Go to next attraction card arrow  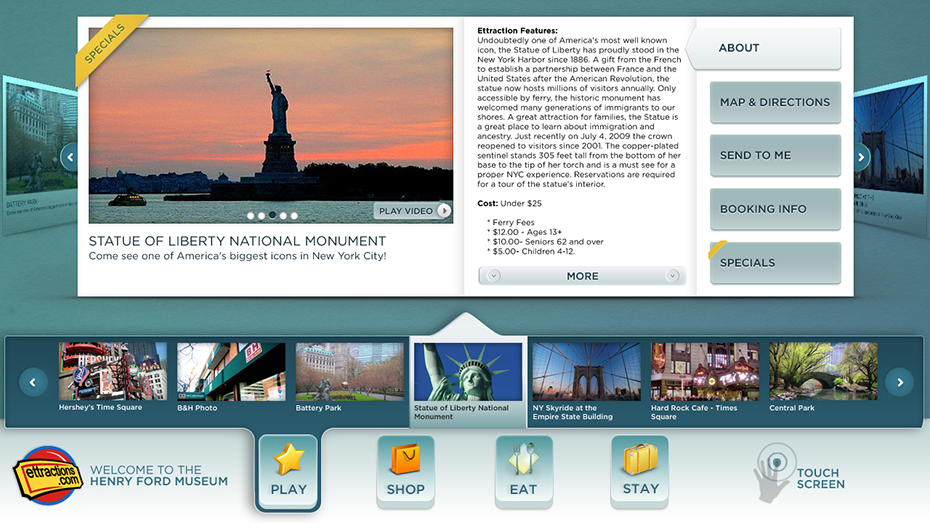(x=861, y=157)
